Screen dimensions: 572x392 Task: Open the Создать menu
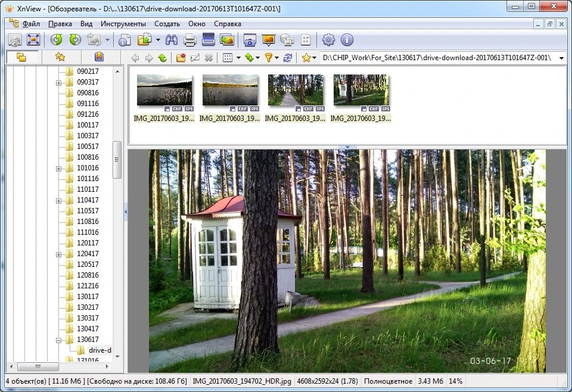pos(167,24)
